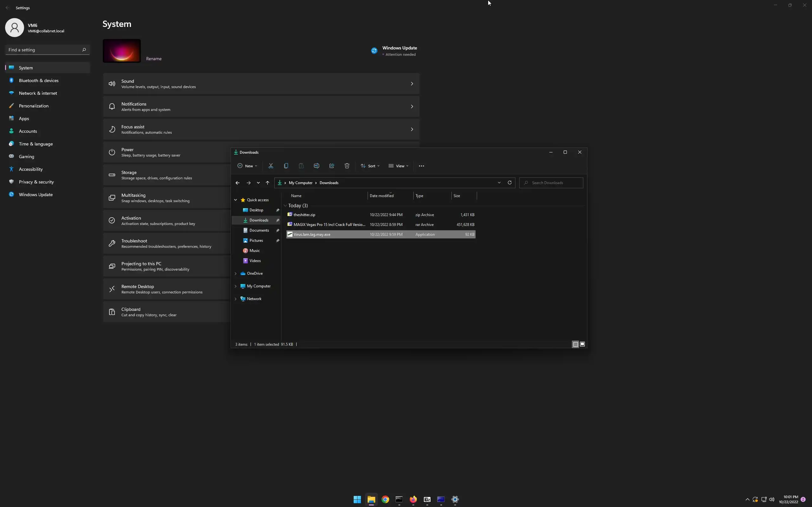Click the Cut icon in Explorer toolbar
Viewport: 812px width, 507px height.
pyautogui.click(x=271, y=166)
